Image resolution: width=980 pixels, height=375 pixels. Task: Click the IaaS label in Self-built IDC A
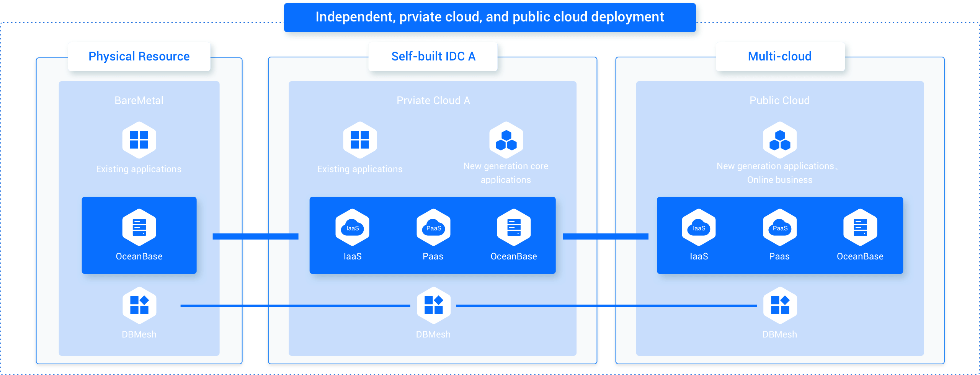(x=353, y=256)
